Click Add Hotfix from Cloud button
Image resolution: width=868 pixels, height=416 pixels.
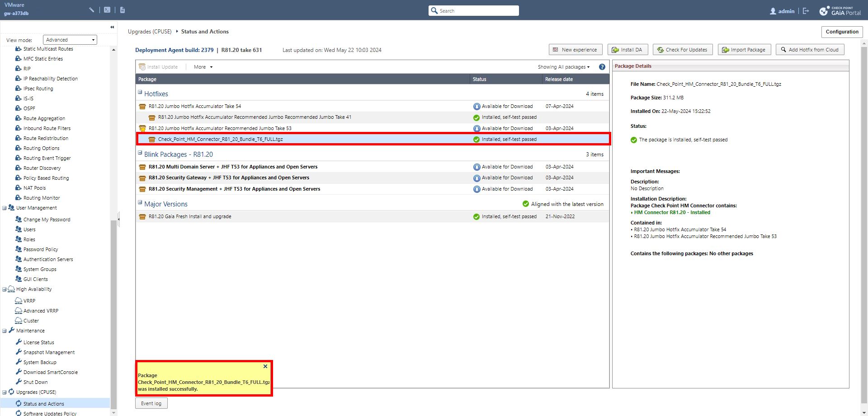[809, 50]
